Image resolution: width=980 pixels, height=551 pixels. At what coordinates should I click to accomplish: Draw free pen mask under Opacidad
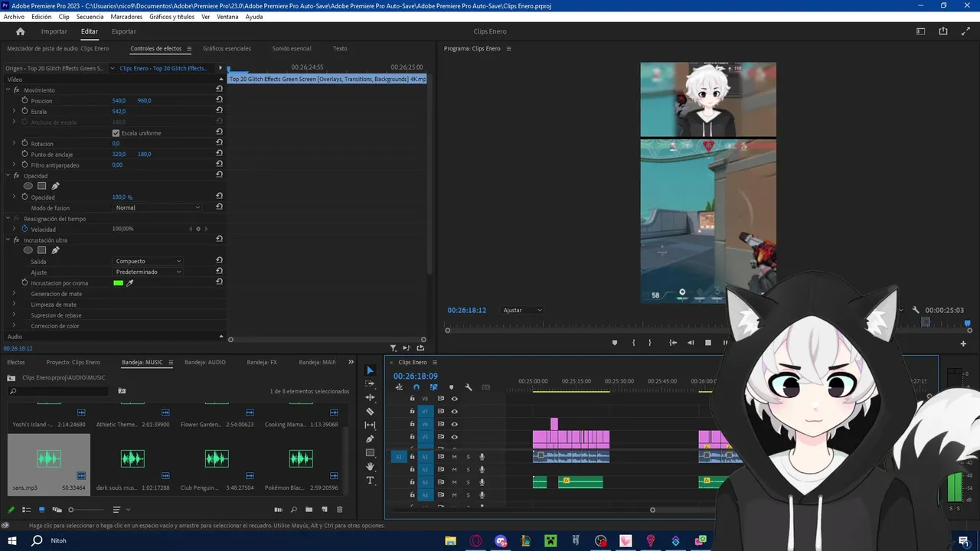55,186
